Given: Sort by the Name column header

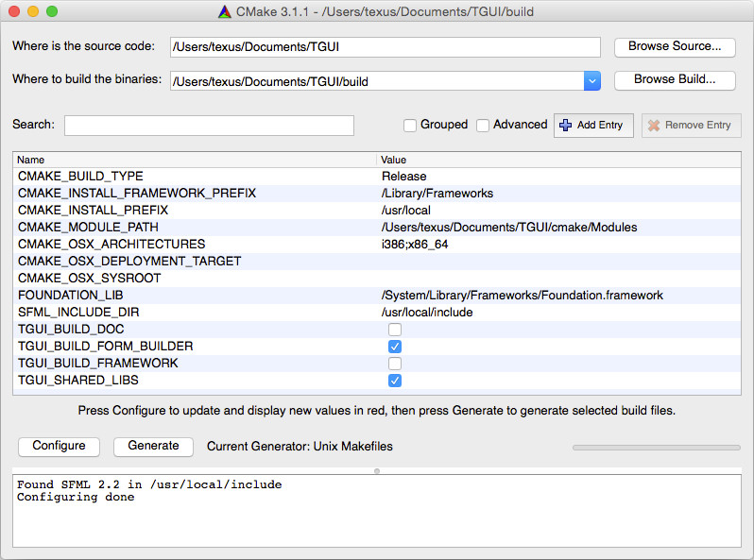Looking at the screenshot, I should click(195, 160).
